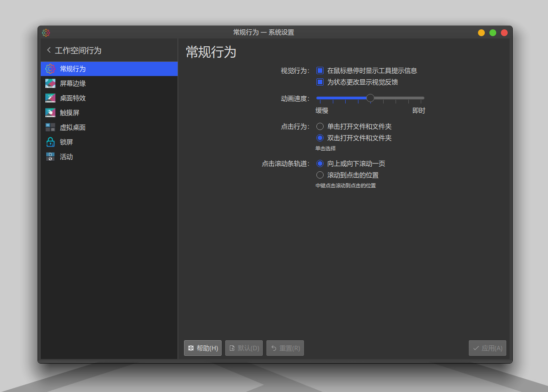Click the 帮助(H) button
The image size is (548, 392).
(203, 348)
